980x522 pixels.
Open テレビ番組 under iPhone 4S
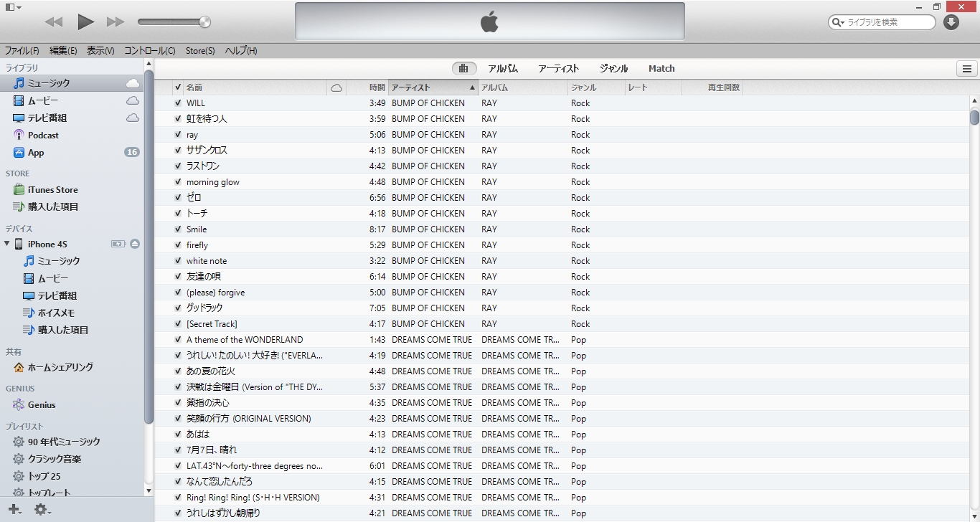(72, 295)
